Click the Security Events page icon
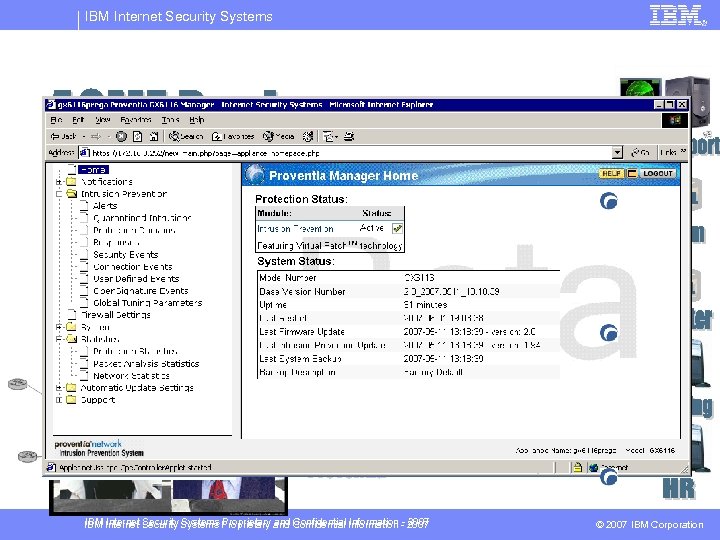Screen dimensions: 720x540 pyautogui.click(x=84, y=254)
